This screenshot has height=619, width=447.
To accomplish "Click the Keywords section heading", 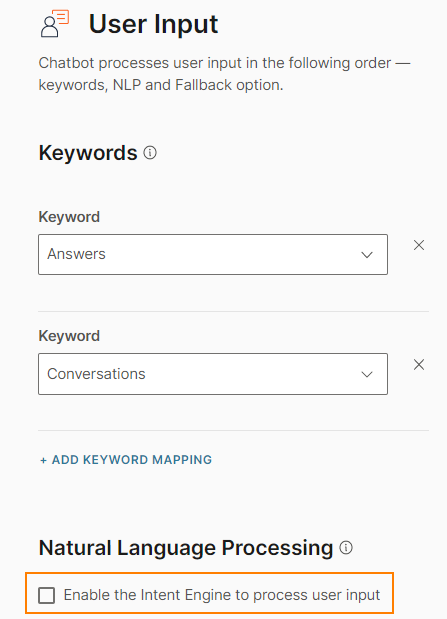I will 88,153.
